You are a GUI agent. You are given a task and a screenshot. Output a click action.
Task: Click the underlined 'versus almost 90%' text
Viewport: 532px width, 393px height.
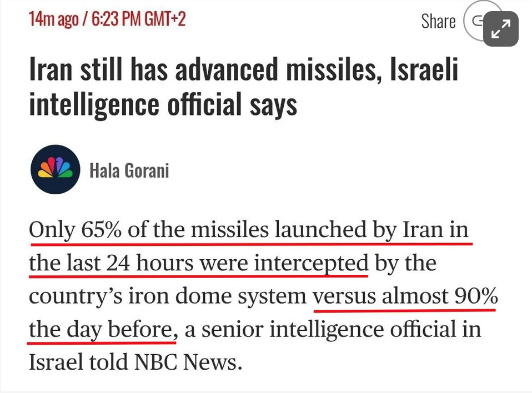[x=405, y=296]
